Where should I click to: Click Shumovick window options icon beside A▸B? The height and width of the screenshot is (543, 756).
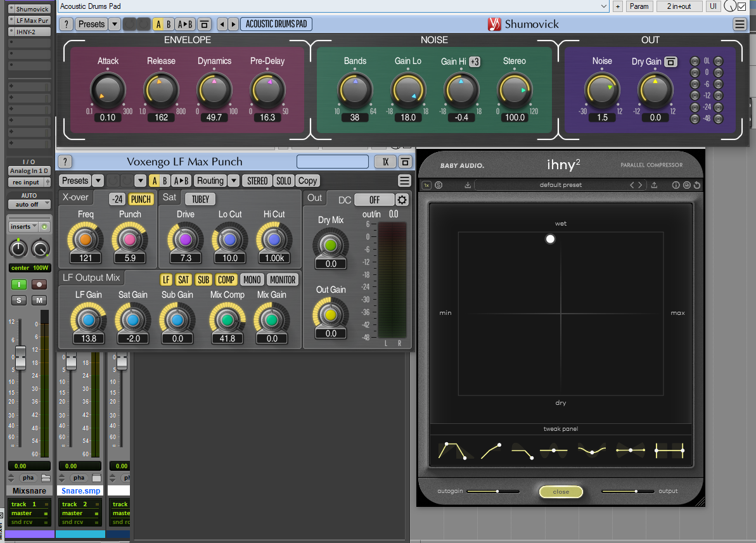205,24
